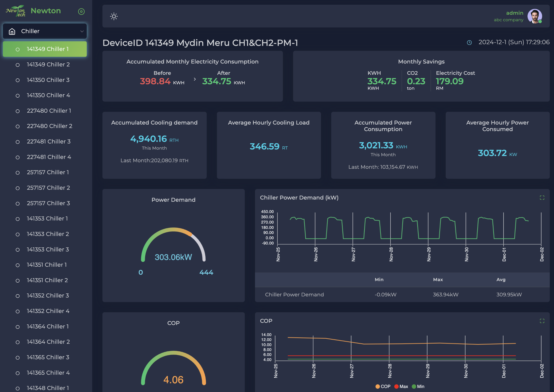Collapse the Chiller dropdown chevron
The height and width of the screenshot is (392, 554).
(82, 31)
